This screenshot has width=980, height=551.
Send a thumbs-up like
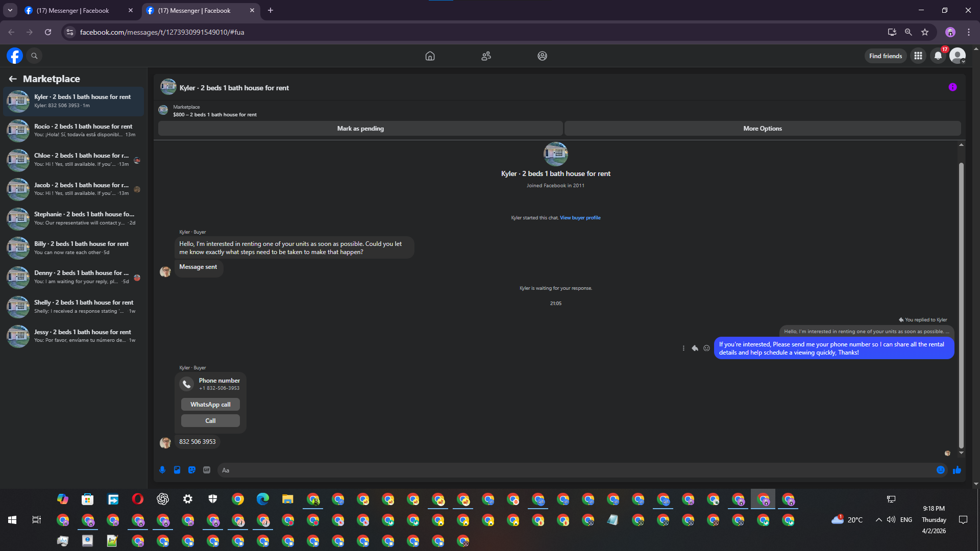957,470
